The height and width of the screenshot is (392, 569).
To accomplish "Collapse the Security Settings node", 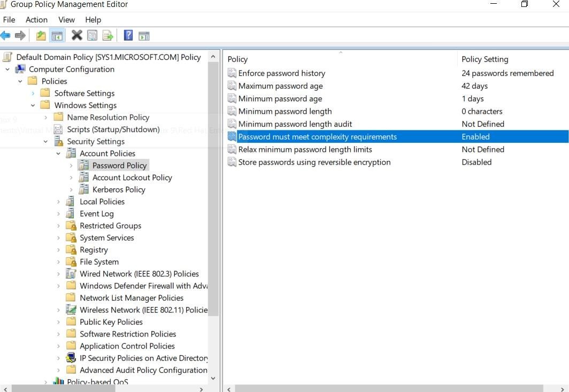I will (x=46, y=141).
